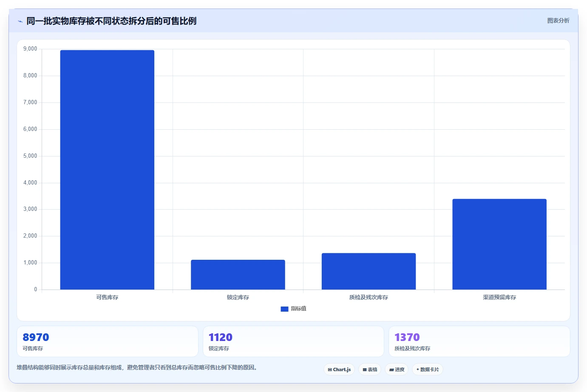Click the 8970 value card

(x=108, y=341)
